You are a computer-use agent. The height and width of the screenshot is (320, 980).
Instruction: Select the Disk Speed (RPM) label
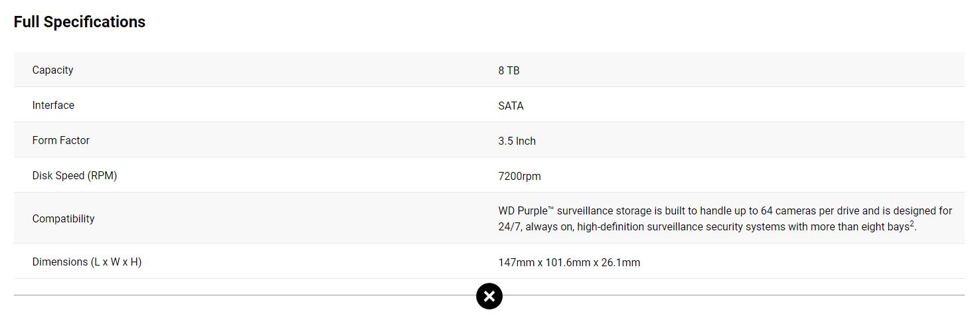pos(74,176)
